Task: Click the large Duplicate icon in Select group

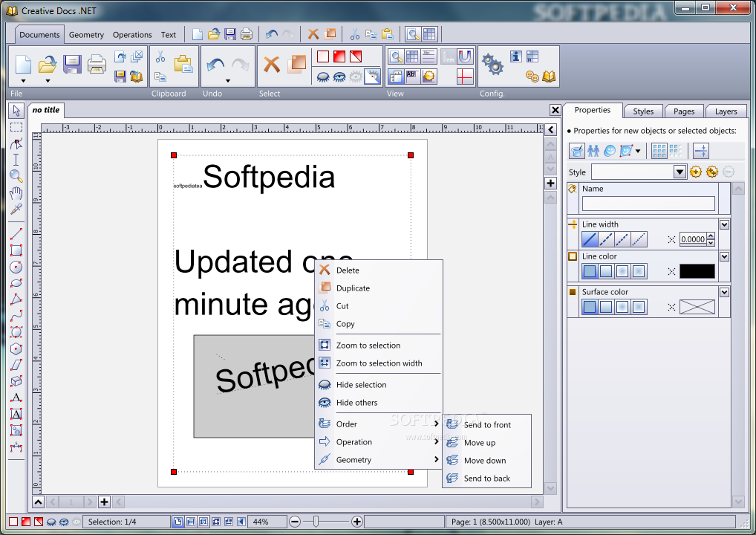Action: click(x=297, y=64)
